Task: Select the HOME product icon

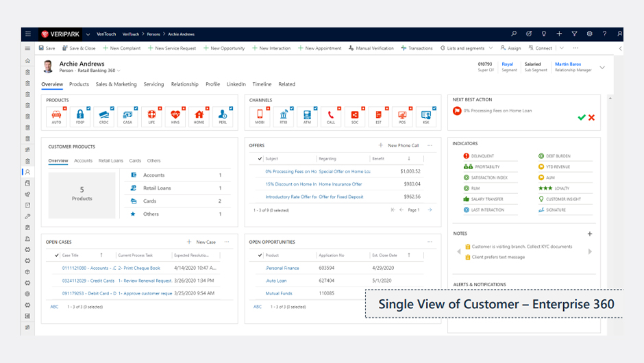Action: 199,116
